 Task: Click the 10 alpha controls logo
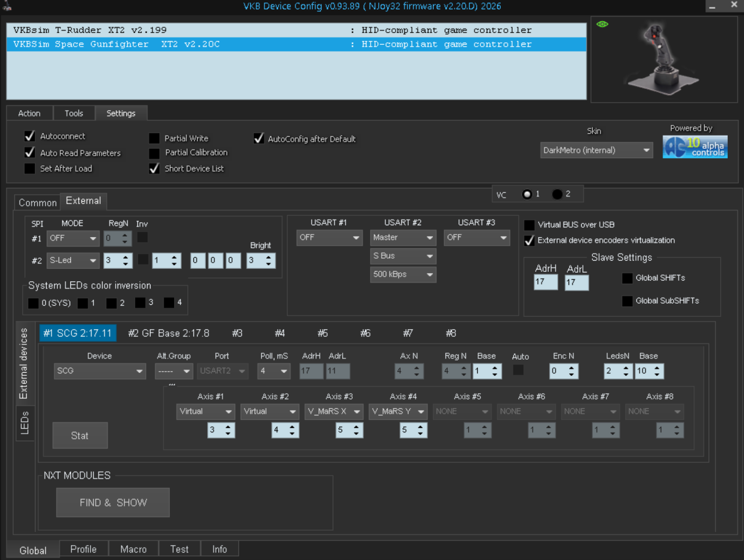pos(695,147)
